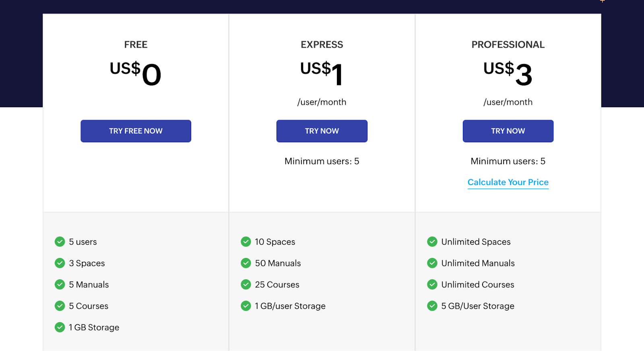This screenshot has width=644, height=351.
Task: Click the '5 Courses' feature text
Action: [89, 306]
